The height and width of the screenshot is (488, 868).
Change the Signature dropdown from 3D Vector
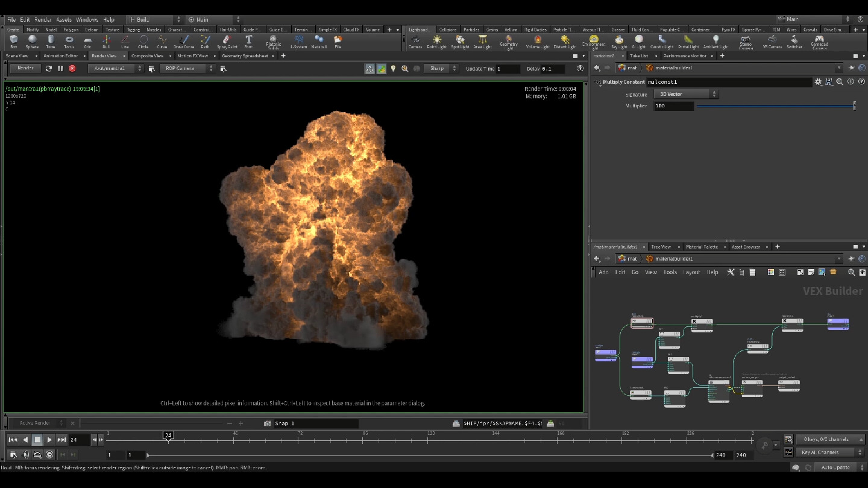(x=685, y=93)
